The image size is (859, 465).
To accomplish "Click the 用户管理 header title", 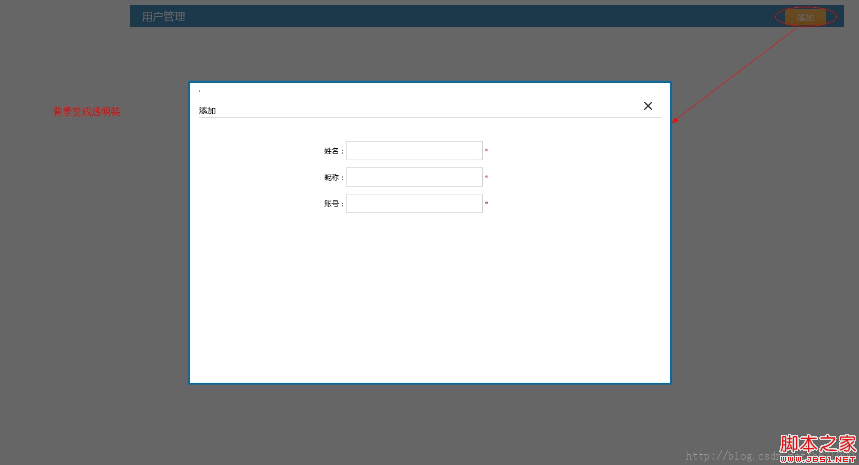I will click(163, 17).
